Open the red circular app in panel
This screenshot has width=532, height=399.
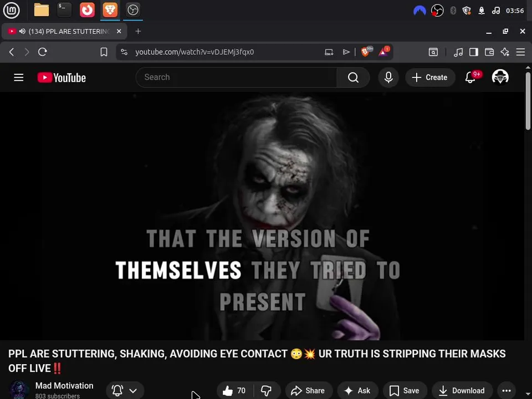[87, 10]
